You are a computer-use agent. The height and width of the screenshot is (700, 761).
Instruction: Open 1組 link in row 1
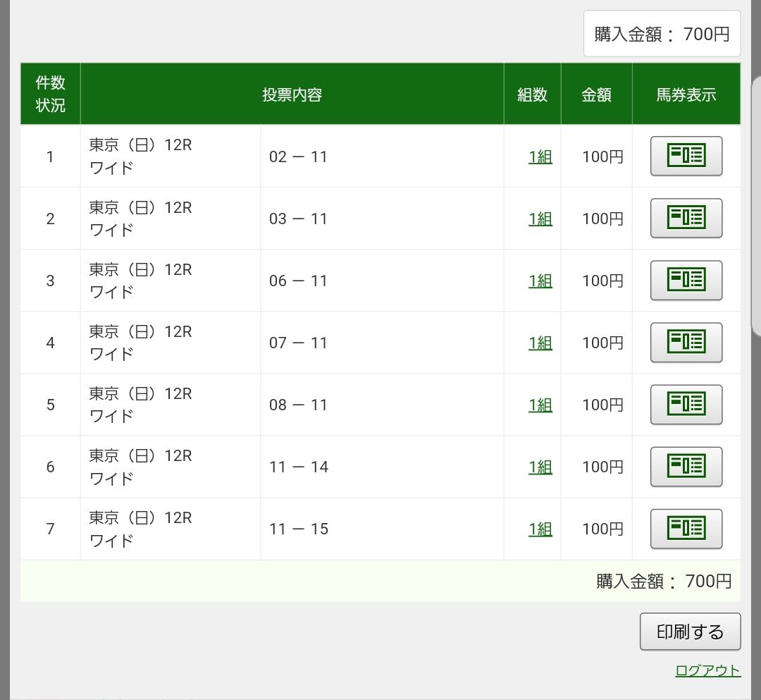pos(540,156)
